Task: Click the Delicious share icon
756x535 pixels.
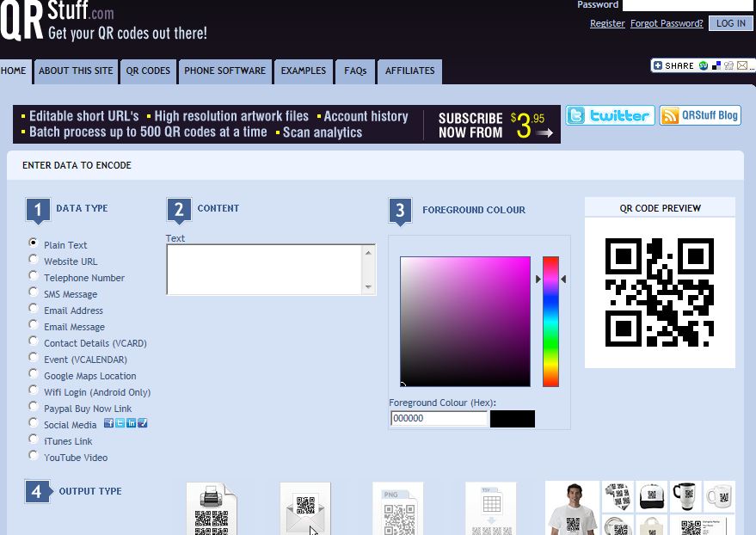Action: tap(716, 65)
